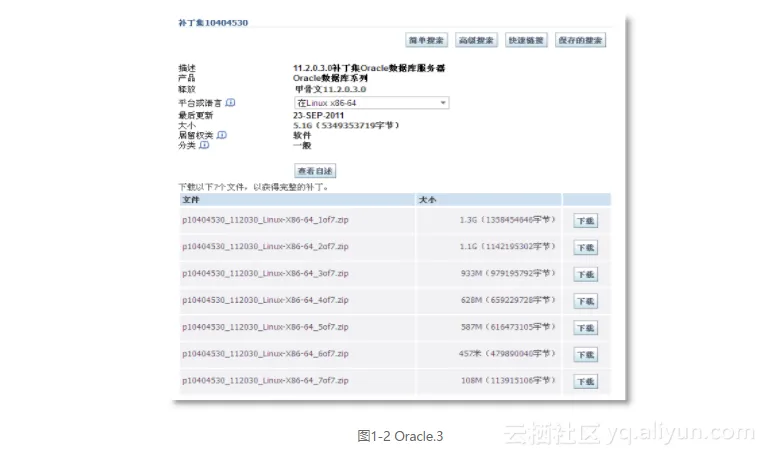Open file link p10404530_112030_Linux-X86-64_2of7.zip
Viewport: 766px width, 456px height.
pos(265,246)
